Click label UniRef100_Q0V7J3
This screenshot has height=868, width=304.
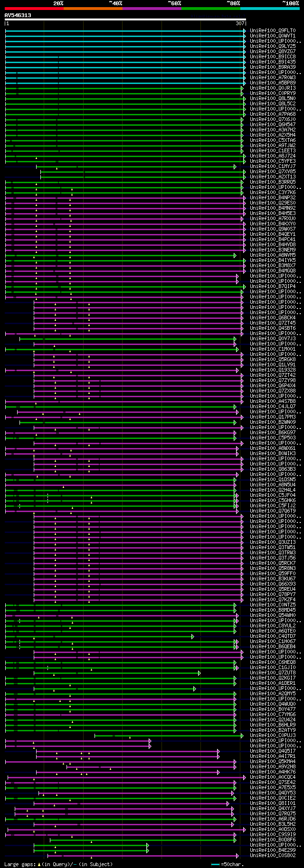pos(273,339)
